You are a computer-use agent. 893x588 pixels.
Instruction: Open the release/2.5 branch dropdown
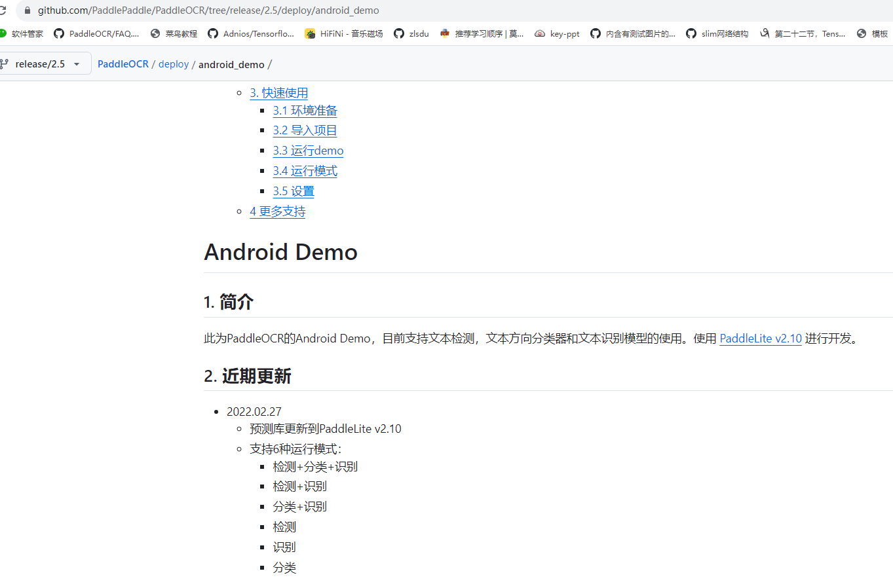(x=45, y=64)
